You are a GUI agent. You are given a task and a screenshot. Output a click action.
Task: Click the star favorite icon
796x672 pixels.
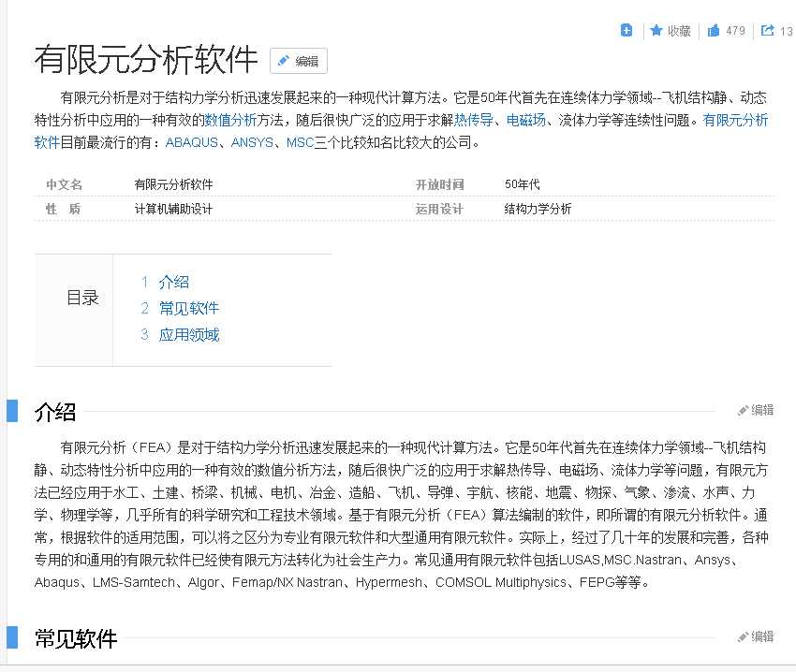coord(656,31)
